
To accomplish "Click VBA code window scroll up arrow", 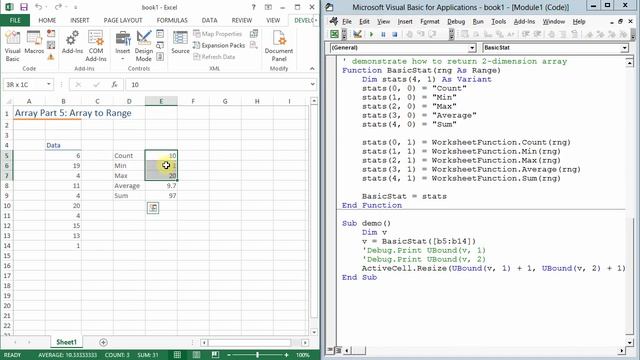I will pyautogui.click(x=629, y=63).
